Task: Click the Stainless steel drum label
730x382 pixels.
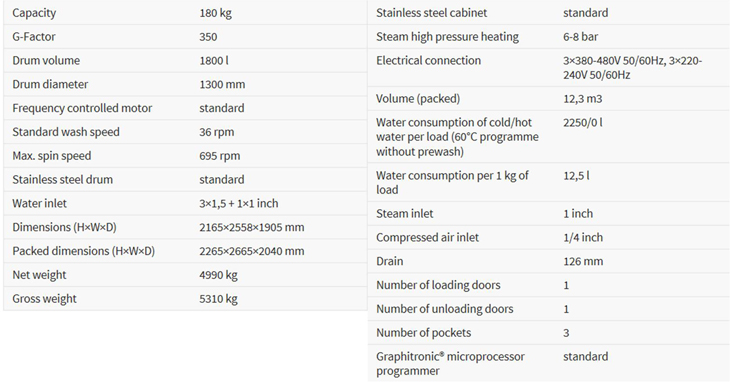Action: (x=63, y=180)
